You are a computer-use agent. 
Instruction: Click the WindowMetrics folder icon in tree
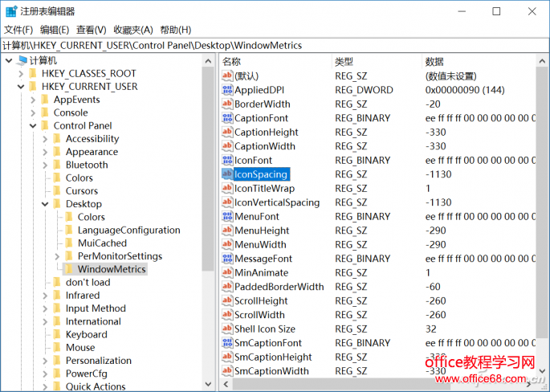click(x=69, y=269)
